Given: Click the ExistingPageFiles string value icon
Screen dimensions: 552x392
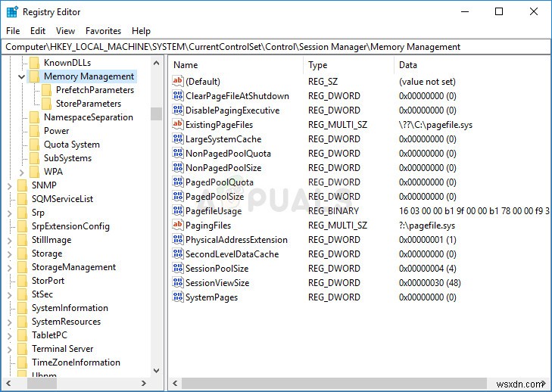Looking at the screenshot, I should (178, 124).
